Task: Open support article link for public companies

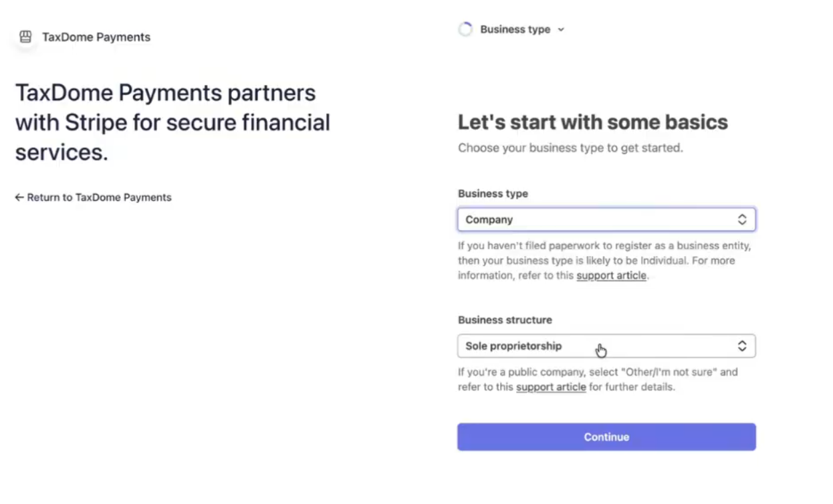Action: (551, 387)
